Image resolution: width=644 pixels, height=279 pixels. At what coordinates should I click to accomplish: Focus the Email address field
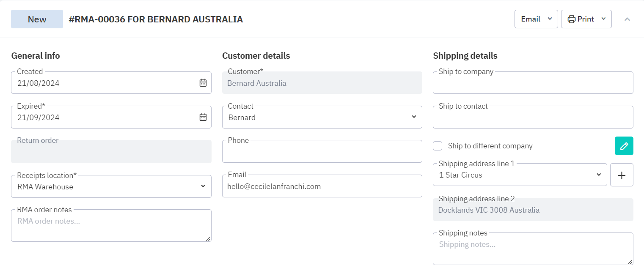click(322, 186)
